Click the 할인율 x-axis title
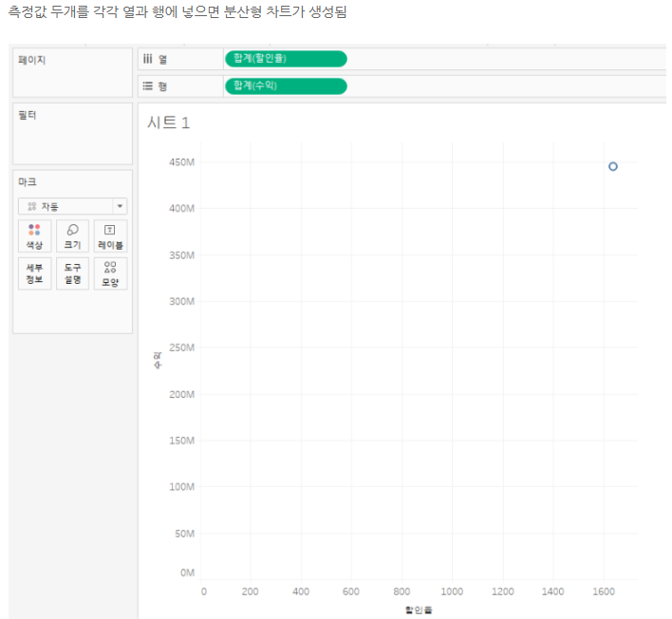 click(419, 610)
